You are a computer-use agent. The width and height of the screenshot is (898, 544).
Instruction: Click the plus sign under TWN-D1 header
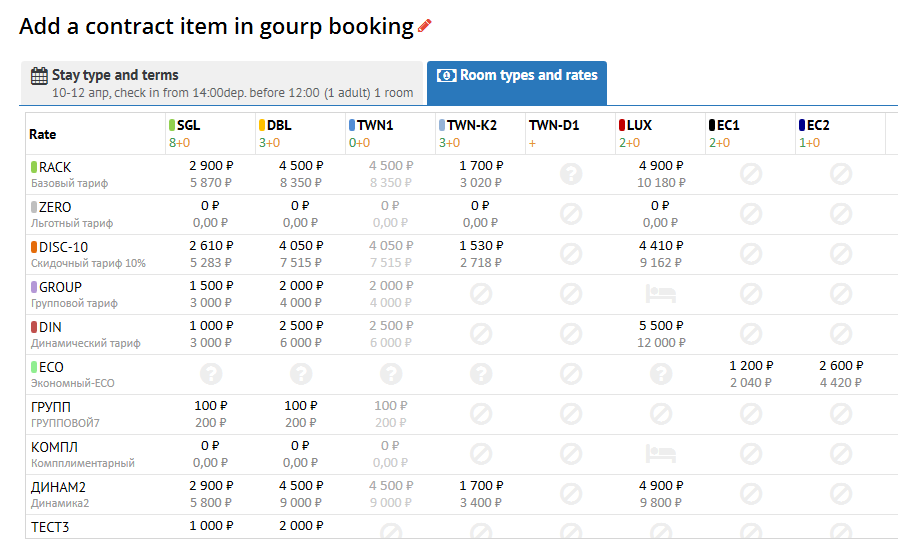coord(532,143)
